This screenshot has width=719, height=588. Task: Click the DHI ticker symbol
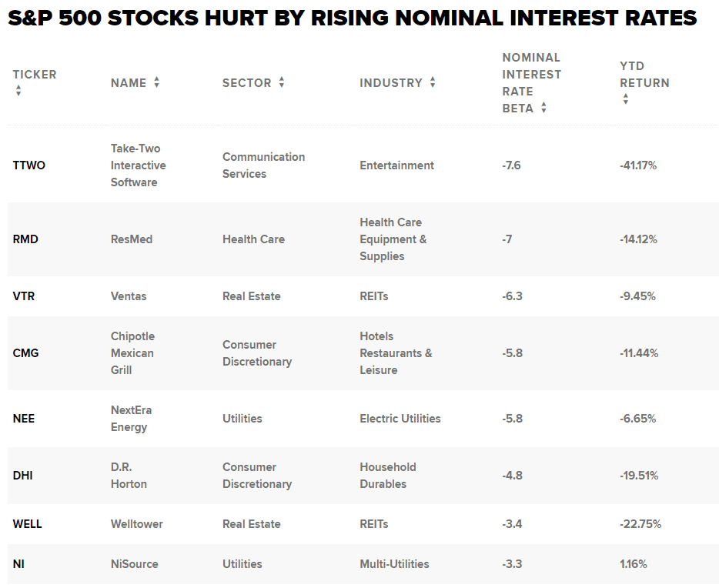(x=23, y=476)
